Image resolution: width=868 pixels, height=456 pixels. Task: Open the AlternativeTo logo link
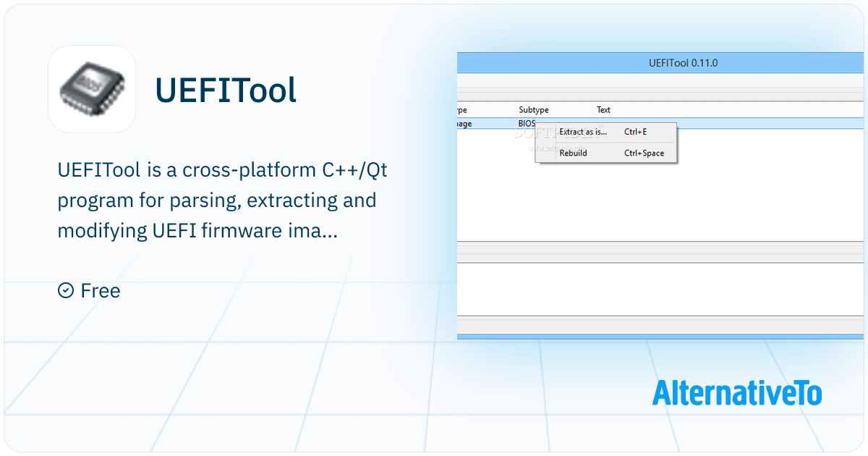point(737,392)
